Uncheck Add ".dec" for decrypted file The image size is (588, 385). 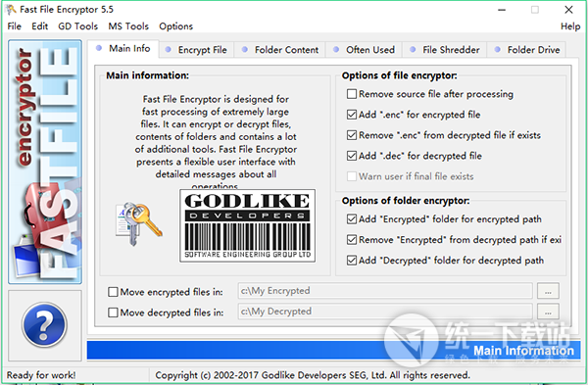coord(352,156)
